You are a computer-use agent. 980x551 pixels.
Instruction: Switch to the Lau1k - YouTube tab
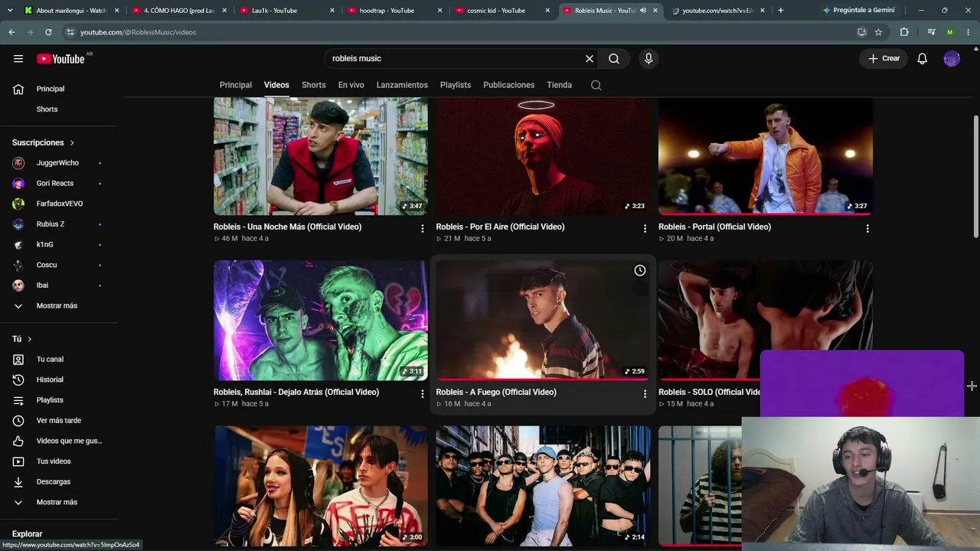pyautogui.click(x=285, y=11)
